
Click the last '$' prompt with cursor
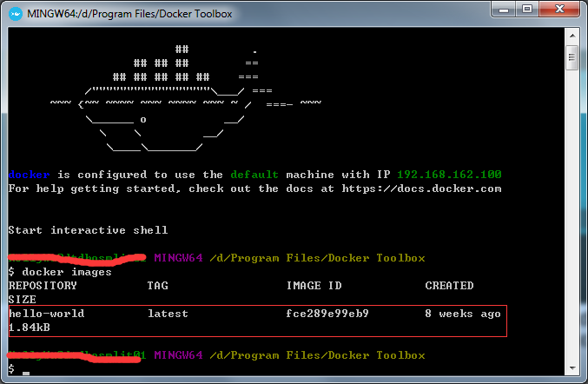pos(19,369)
